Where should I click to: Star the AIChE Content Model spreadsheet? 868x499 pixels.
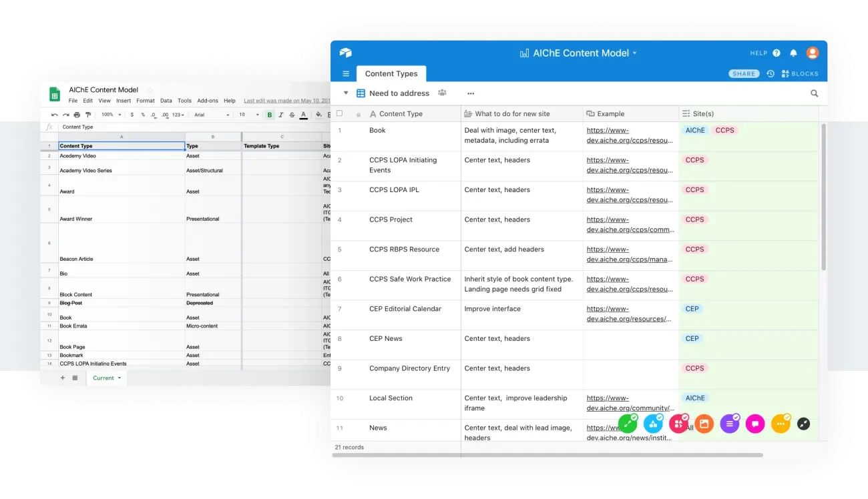tap(150, 90)
